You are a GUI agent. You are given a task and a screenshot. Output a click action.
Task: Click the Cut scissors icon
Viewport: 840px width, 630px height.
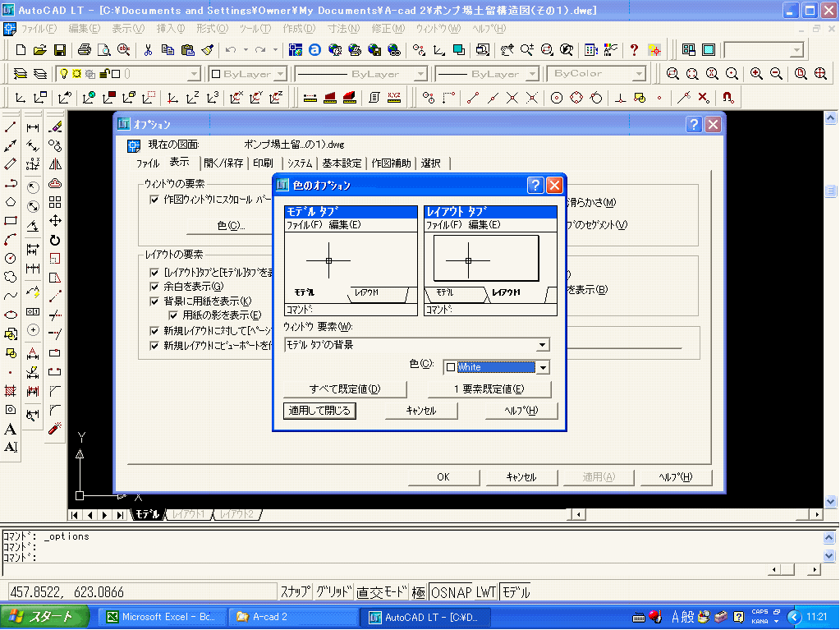pyautogui.click(x=148, y=50)
